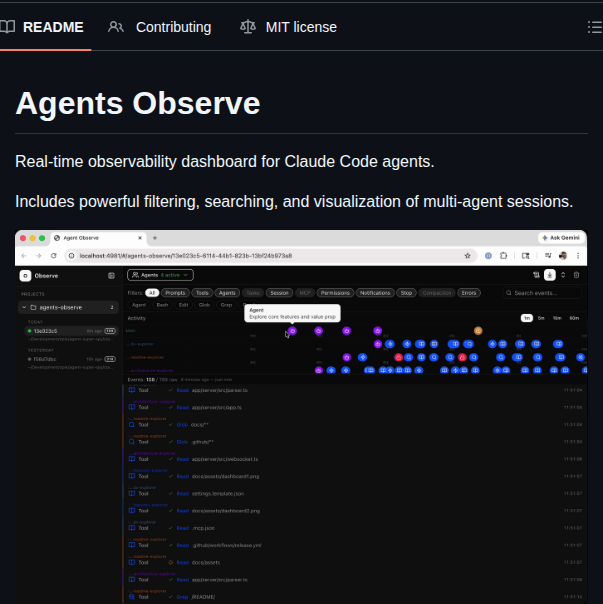
Task: Click the trash icon in dashboard header
Action: [576, 275]
